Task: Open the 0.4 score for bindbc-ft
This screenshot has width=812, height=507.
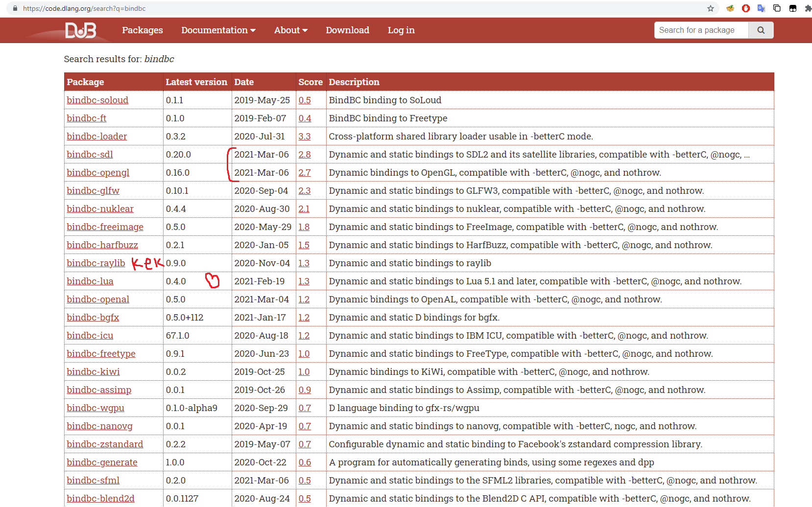Action: coord(305,118)
